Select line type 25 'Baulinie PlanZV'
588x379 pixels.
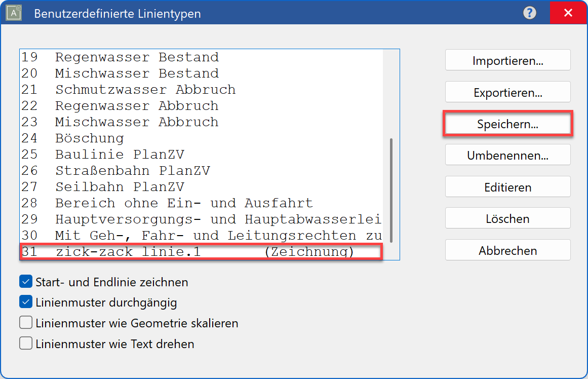tap(152, 154)
